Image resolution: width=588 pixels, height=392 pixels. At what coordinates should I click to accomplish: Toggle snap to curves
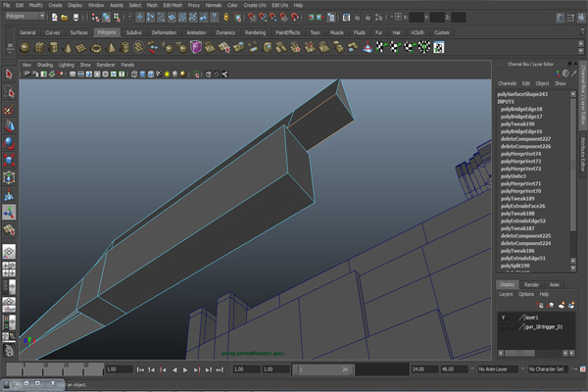click(263, 18)
